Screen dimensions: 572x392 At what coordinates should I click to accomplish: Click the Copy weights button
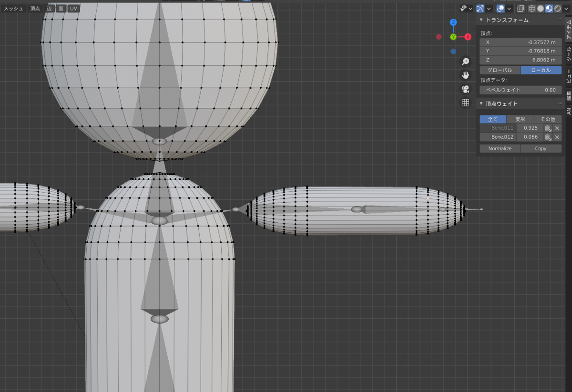pos(541,148)
